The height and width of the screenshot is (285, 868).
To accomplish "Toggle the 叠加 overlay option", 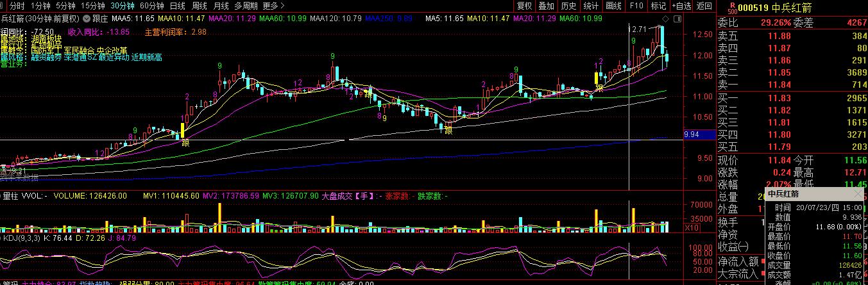I will point(546,6).
